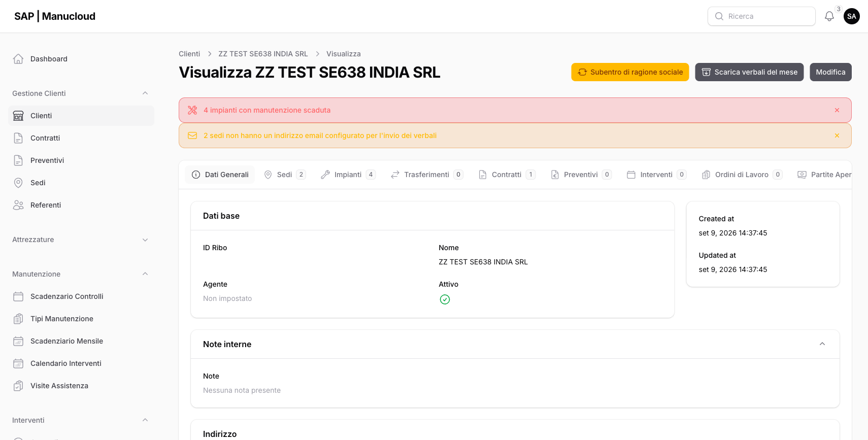The width and height of the screenshot is (868, 440).
Task: Open Contratti in the sidebar
Action: (x=81, y=138)
